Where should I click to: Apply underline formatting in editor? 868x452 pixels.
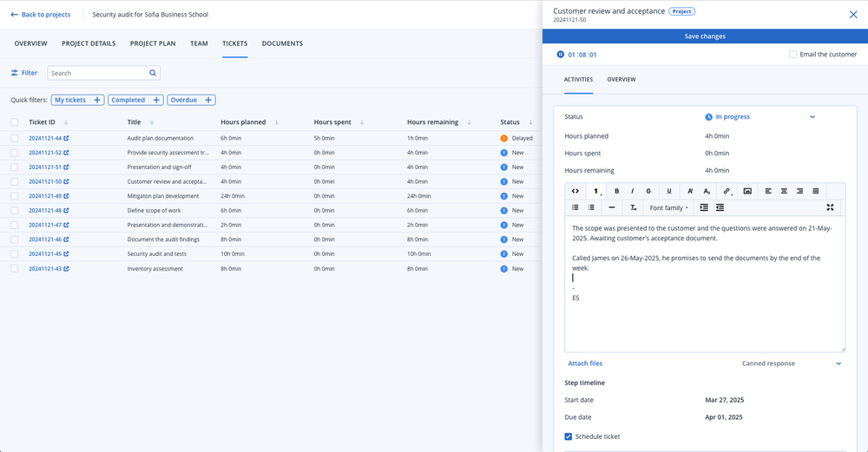click(668, 191)
